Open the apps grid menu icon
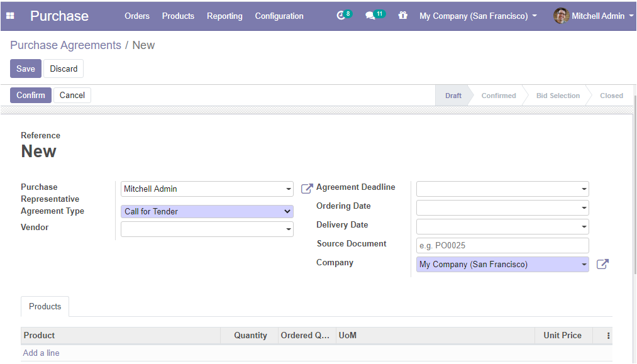The height and width of the screenshot is (364, 637). [x=10, y=16]
